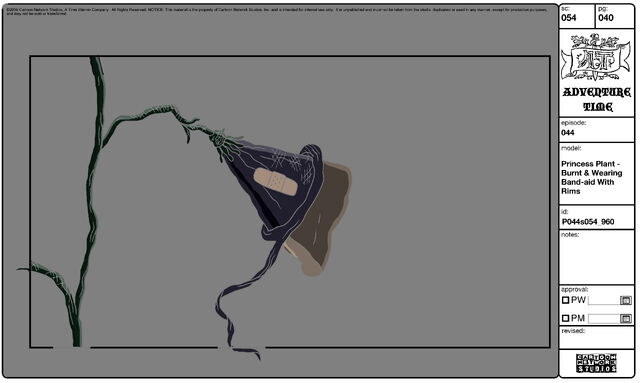
Task: Open the calendar icon beside PM
Action: coord(625,318)
